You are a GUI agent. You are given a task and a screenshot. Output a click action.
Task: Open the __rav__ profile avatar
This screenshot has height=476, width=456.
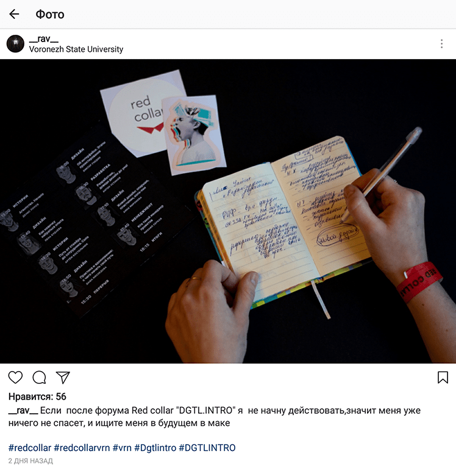tap(15, 44)
